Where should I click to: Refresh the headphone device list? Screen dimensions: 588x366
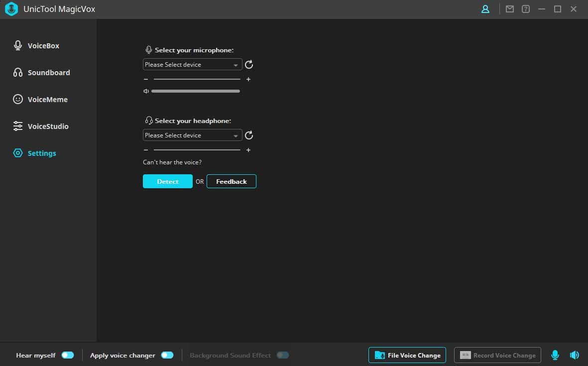click(249, 135)
